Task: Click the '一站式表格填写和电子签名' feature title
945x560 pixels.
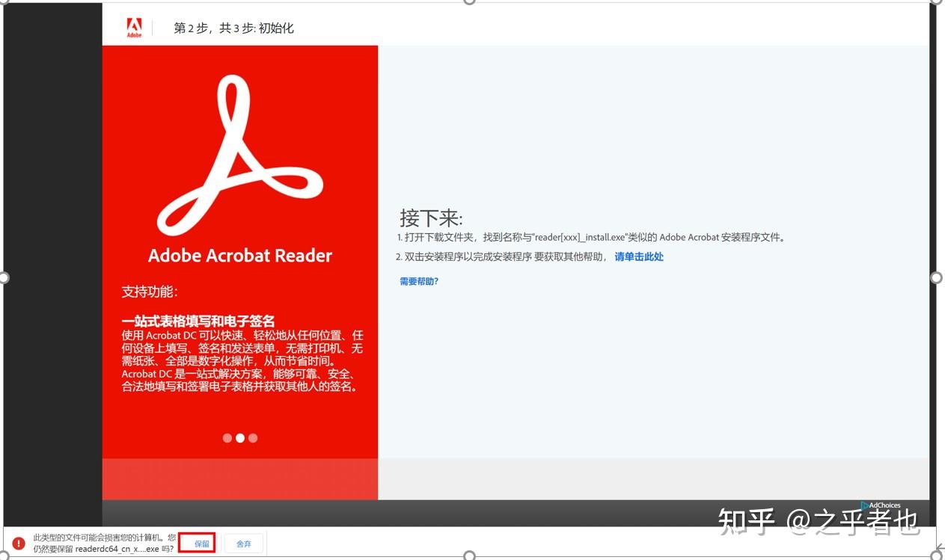Action: (x=198, y=322)
